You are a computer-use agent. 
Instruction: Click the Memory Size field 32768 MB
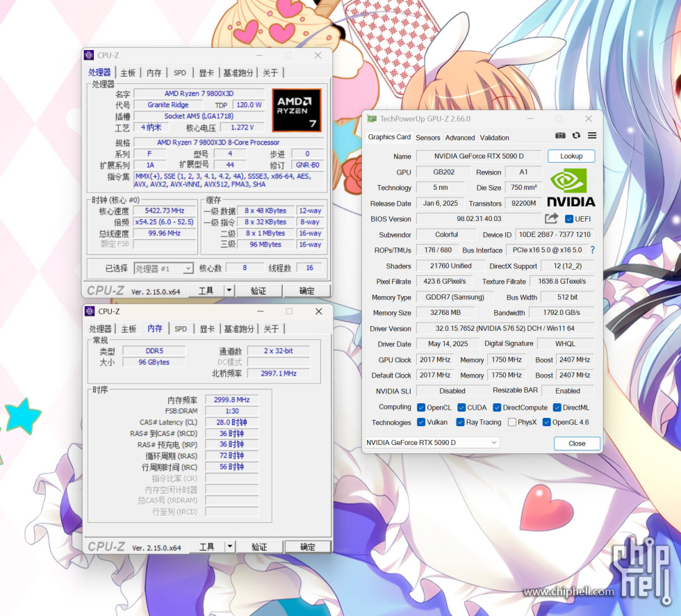(445, 312)
